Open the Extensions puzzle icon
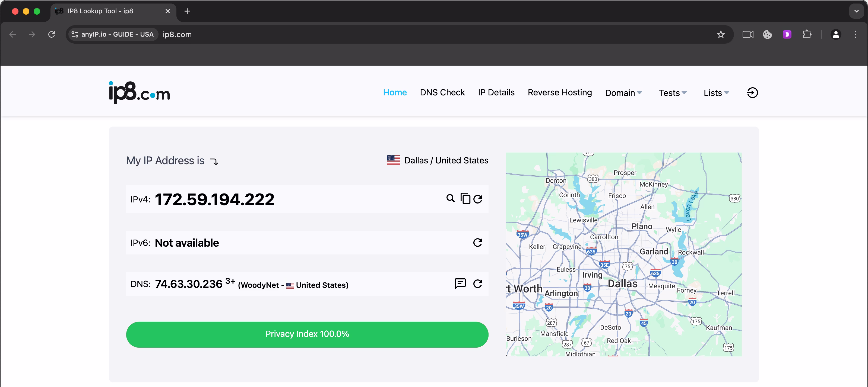This screenshot has height=387, width=868. [x=807, y=34]
